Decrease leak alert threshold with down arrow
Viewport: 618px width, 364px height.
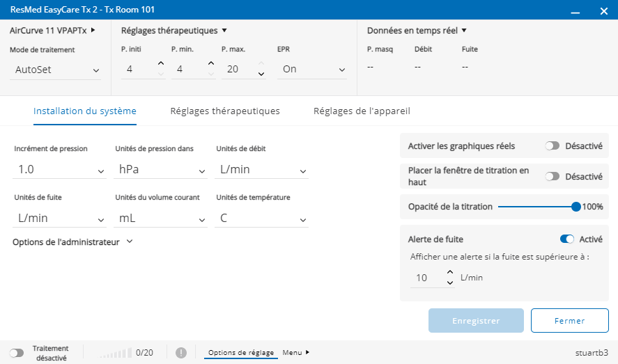(x=450, y=283)
